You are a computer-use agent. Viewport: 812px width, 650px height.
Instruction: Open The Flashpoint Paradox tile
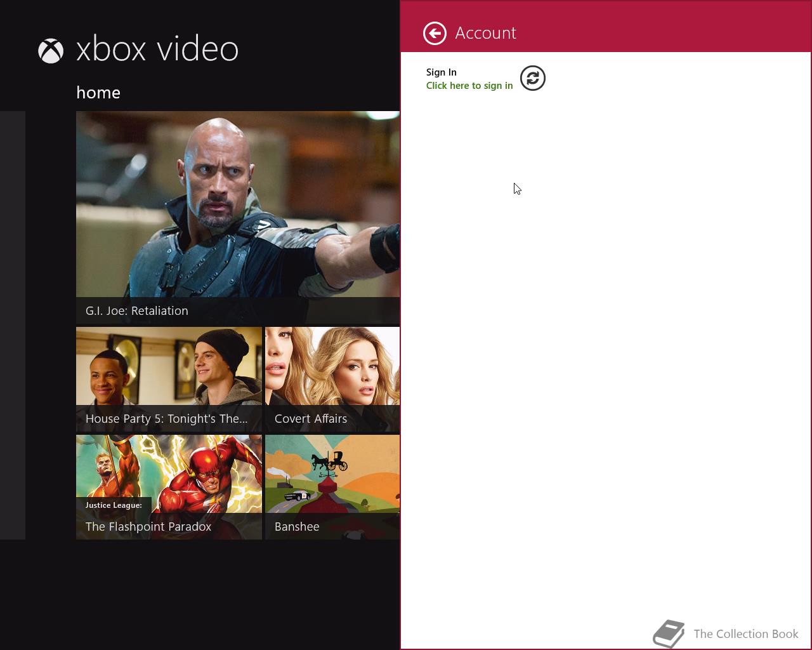coord(169,487)
